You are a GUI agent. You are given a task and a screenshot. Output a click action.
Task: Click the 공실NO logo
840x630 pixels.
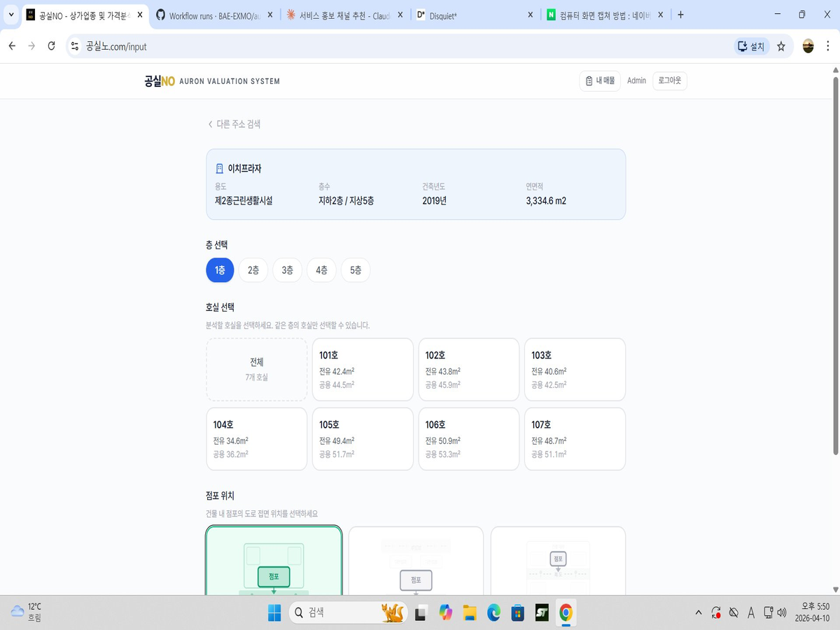pos(160,81)
